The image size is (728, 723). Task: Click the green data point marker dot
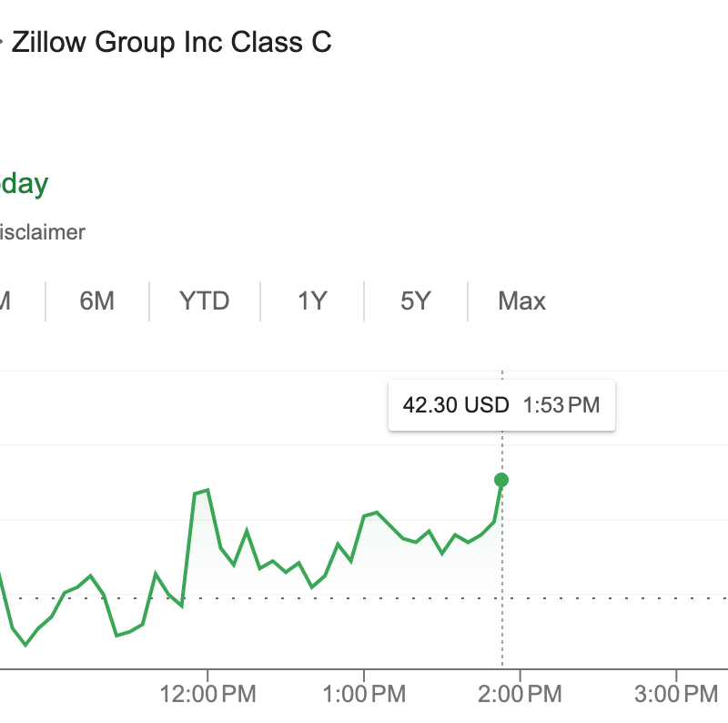coord(501,480)
